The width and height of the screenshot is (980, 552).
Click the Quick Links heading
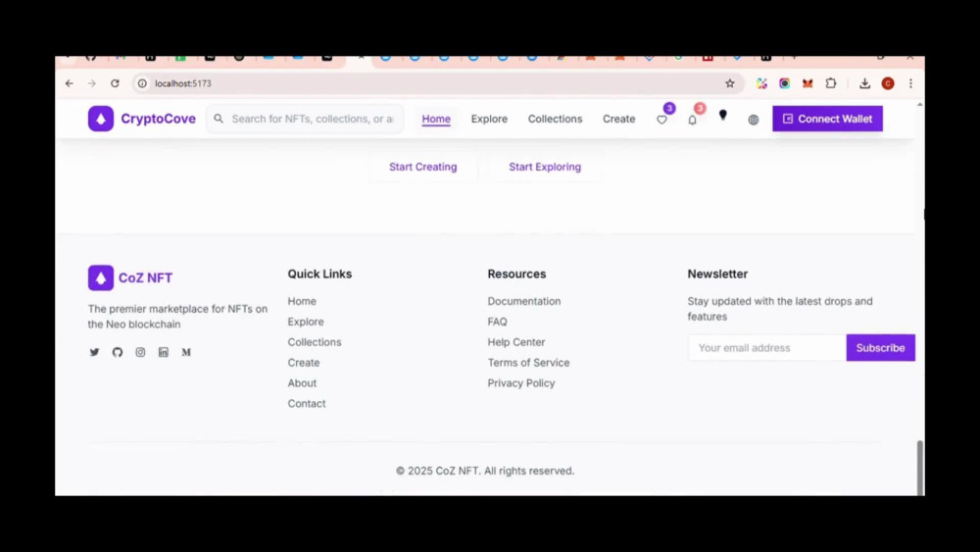320,274
